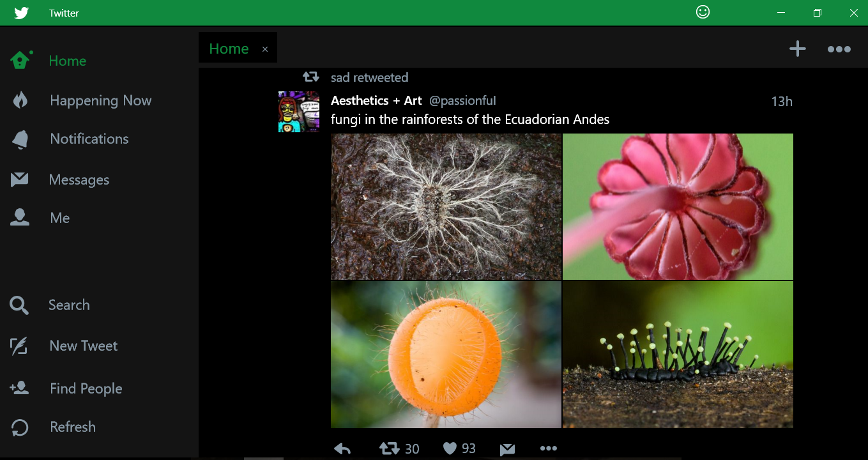Open pink mushroom gills photo

pyautogui.click(x=678, y=206)
